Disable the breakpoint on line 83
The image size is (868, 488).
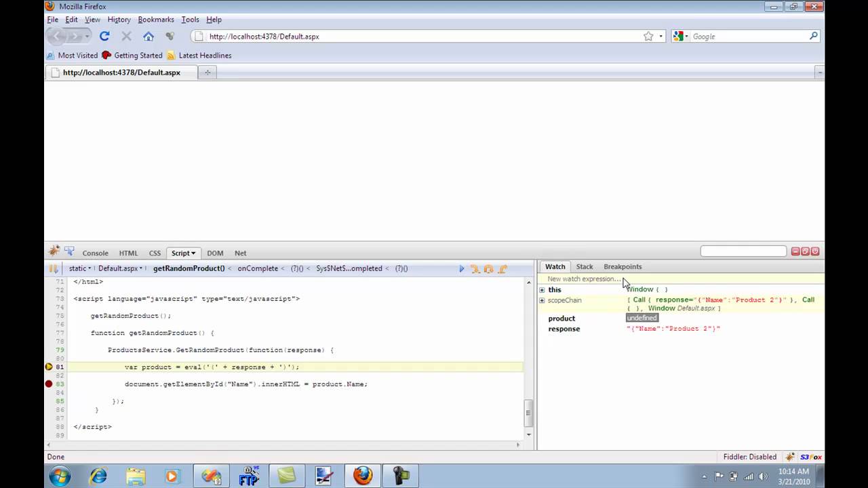(49, 384)
